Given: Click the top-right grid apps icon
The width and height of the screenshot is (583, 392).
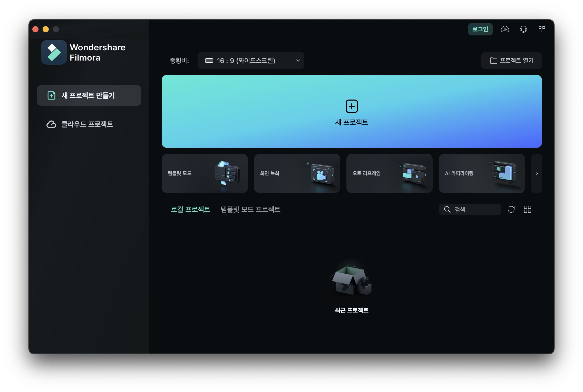Looking at the screenshot, I should tap(542, 29).
